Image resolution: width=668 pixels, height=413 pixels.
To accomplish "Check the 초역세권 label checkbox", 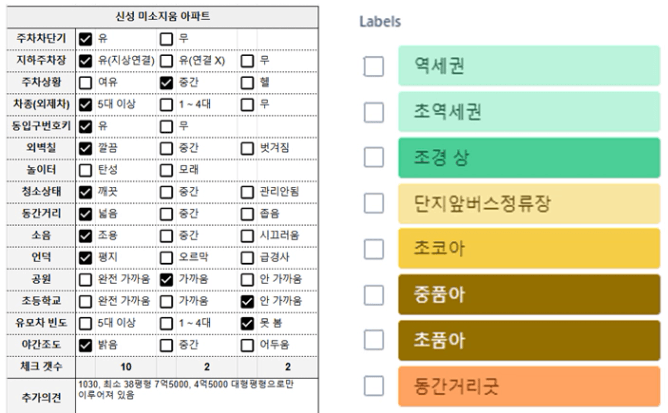I will pos(374,113).
